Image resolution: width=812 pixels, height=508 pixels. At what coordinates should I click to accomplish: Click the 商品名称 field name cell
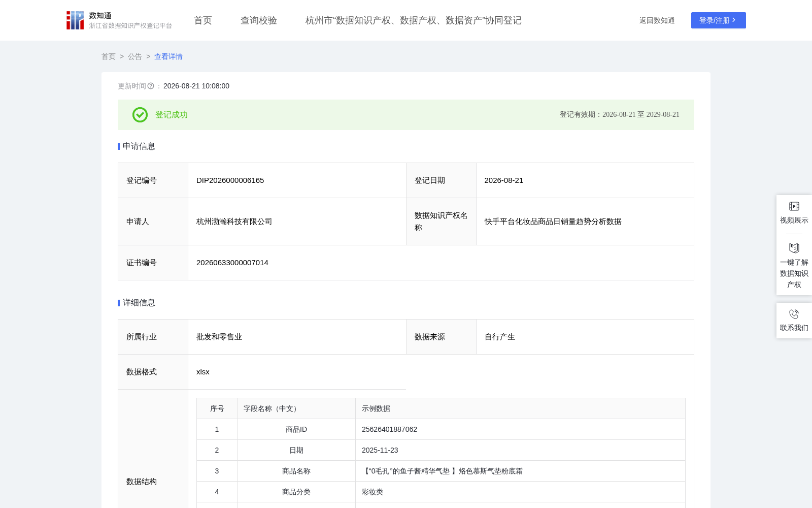click(296, 471)
